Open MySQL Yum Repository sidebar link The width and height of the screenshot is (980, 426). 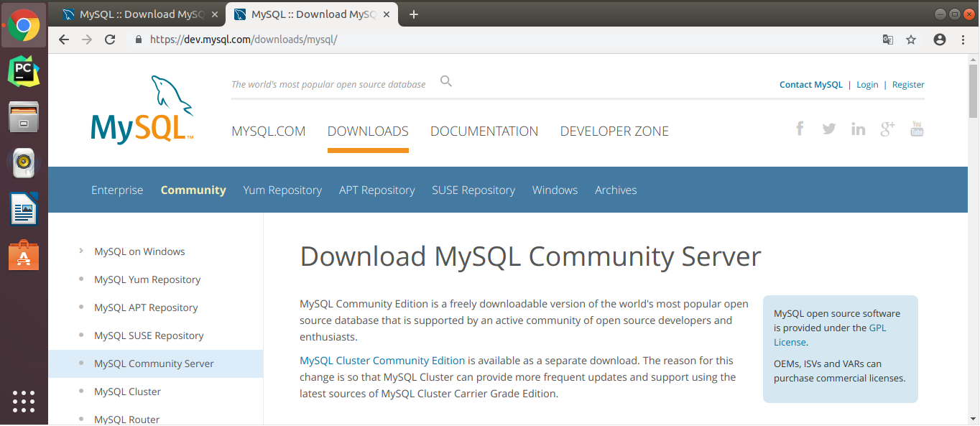coord(147,279)
